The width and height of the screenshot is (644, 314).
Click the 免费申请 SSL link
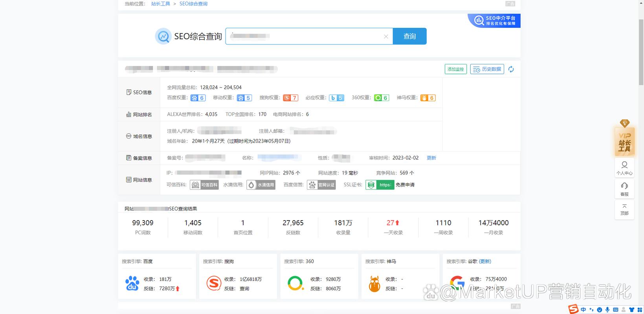[405, 185]
